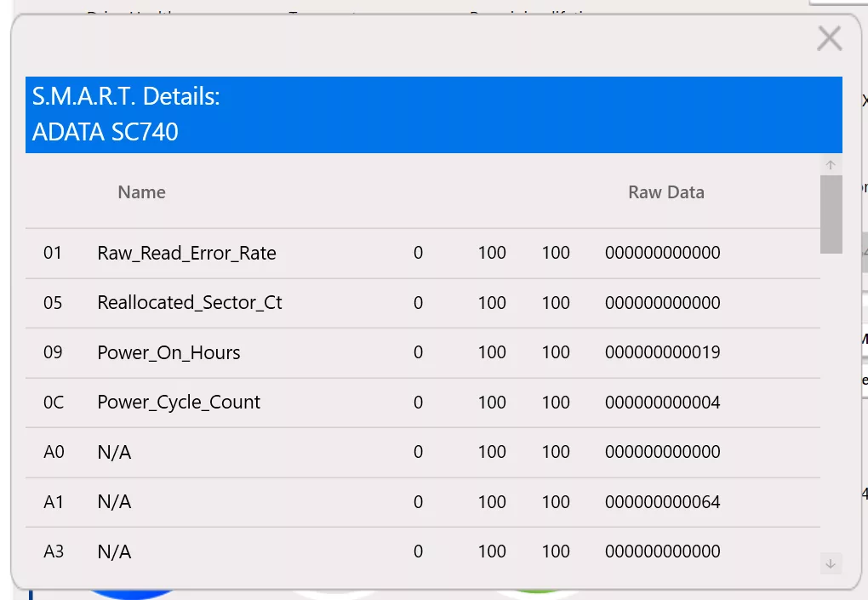Screen dimensions: 868x600
Task: Select the Raw_Read_Error_Rate attribute name
Action: [x=186, y=253]
